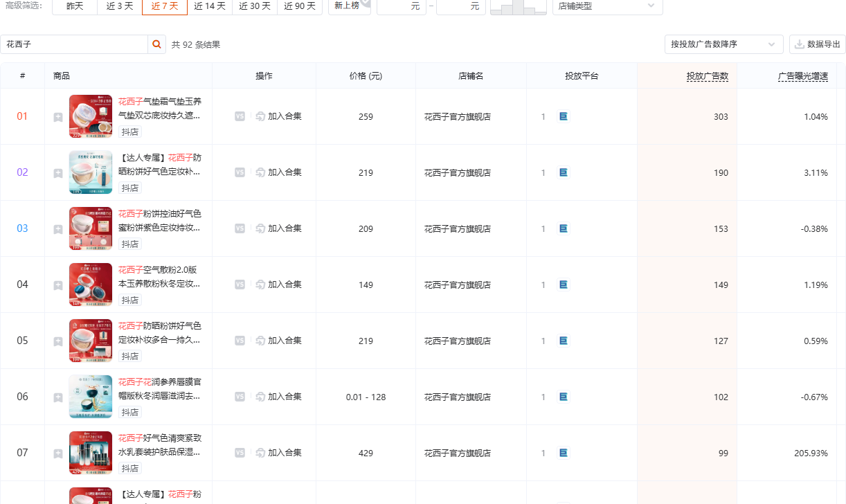The image size is (846, 504).
Task: Click platform icon in row 04 (149 ads)
Action: click(564, 285)
